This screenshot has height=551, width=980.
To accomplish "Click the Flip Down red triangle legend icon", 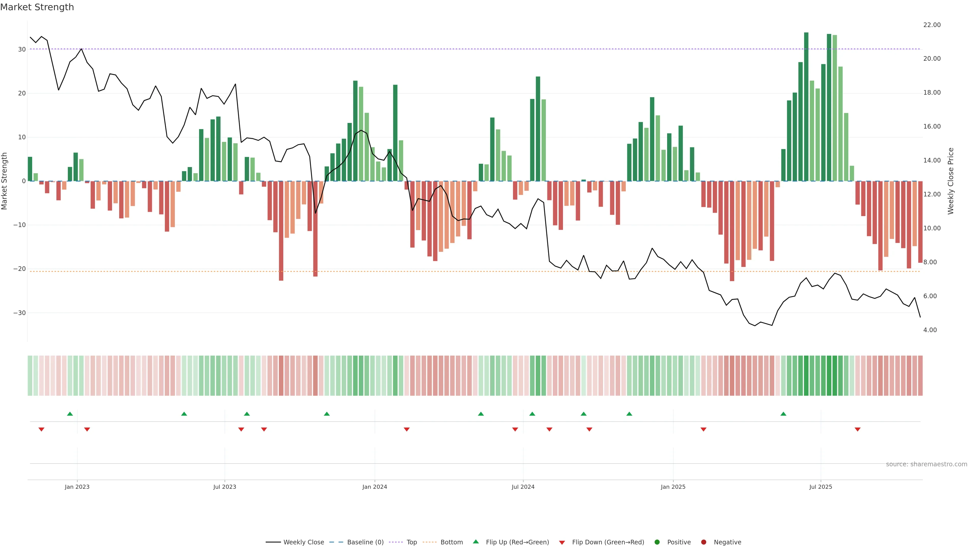I will pos(562,542).
